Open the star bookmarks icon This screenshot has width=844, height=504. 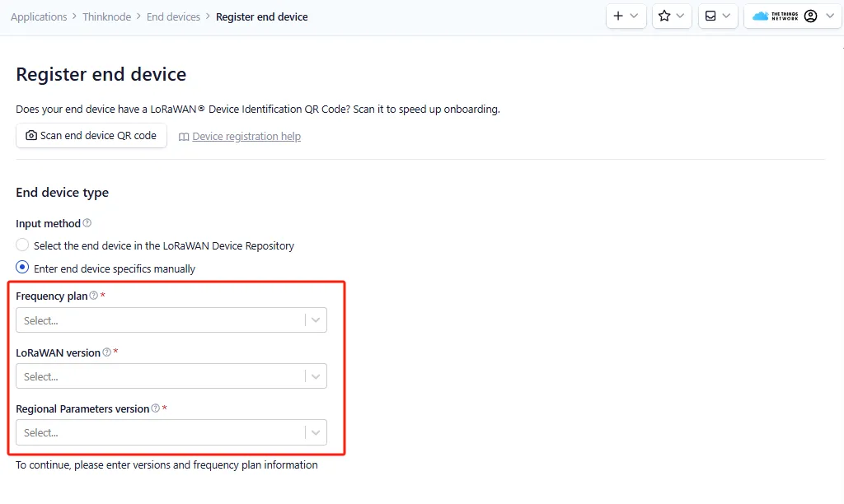pos(664,16)
